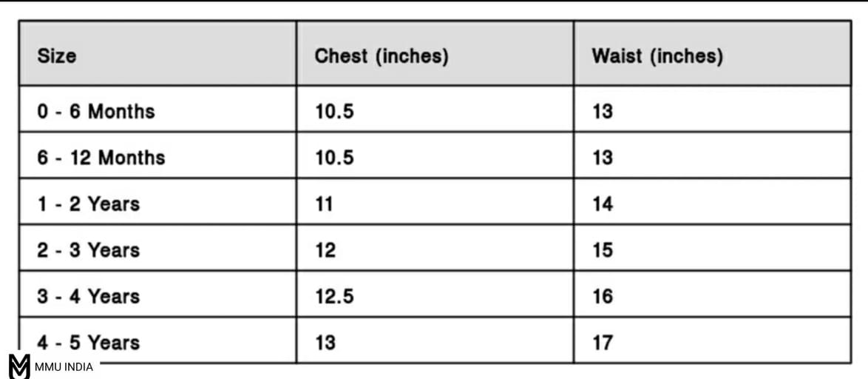Click the waist value 16 cell

603,296
